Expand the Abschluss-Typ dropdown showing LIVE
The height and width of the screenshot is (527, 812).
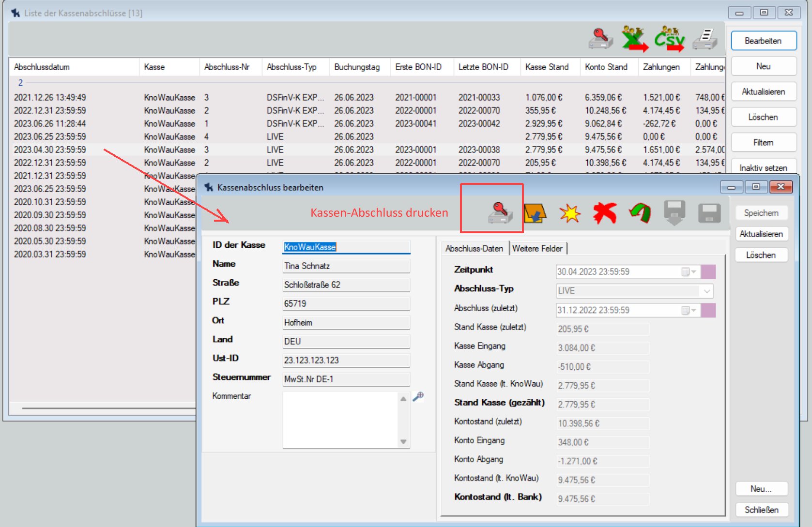click(706, 291)
